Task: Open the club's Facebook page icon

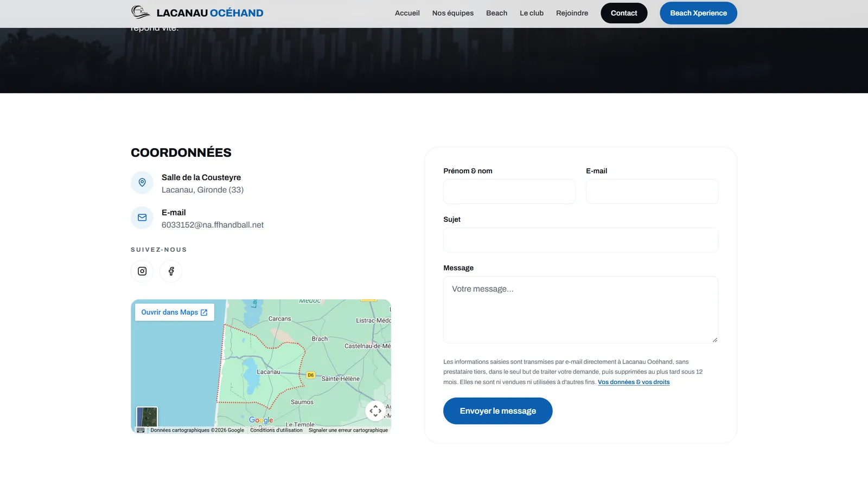Action: (171, 271)
